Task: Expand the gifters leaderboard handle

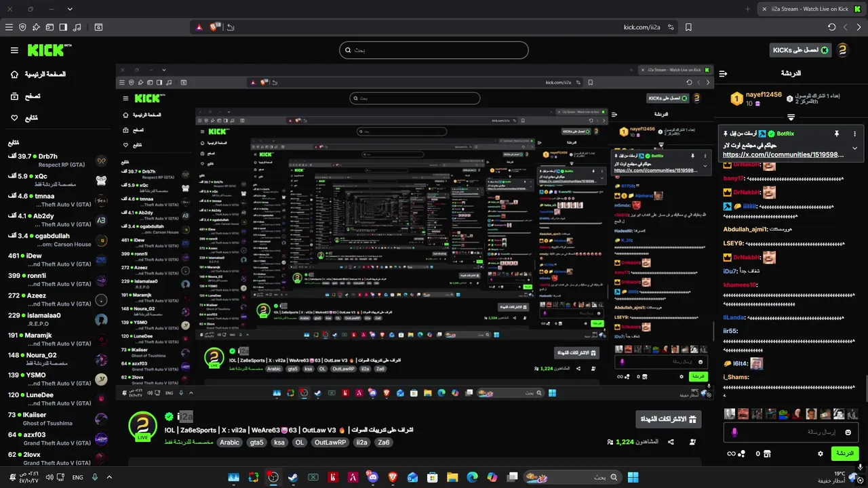Action: [x=791, y=117]
